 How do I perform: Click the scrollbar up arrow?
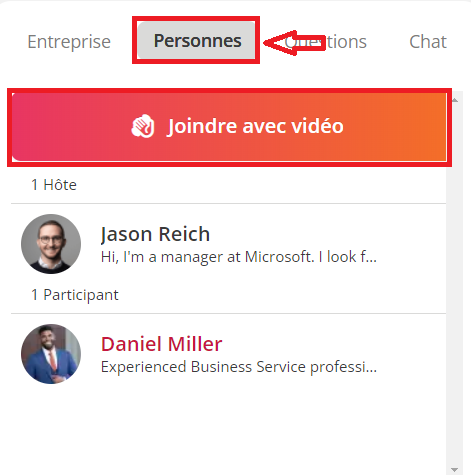click(454, 100)
